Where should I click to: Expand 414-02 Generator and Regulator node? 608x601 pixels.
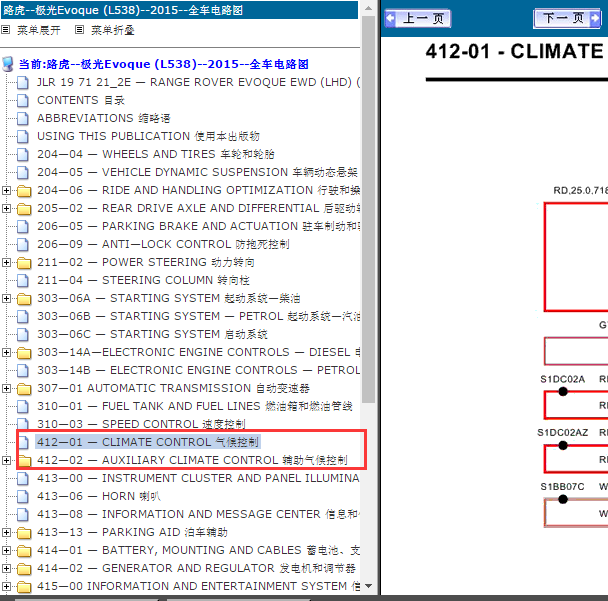tap(6, 568)
